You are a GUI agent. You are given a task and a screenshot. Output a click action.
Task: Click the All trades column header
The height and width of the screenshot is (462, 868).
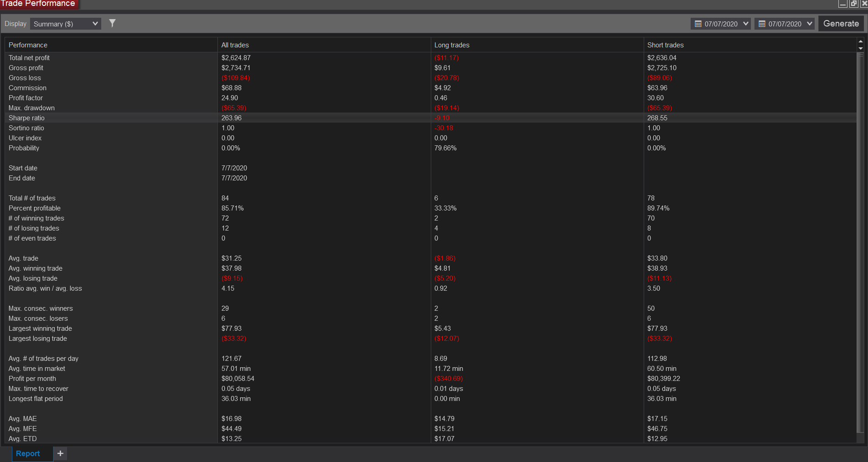pyautogui.click(x=324, y=45)
